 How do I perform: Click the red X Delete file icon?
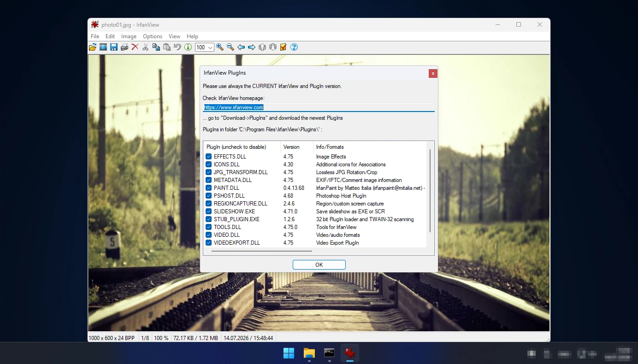135,47
